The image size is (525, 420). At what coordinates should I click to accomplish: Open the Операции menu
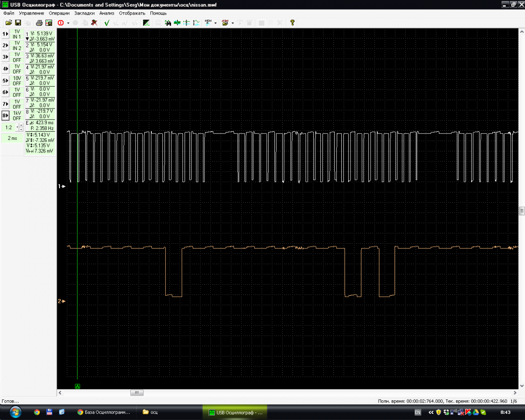tap(59, 13)
